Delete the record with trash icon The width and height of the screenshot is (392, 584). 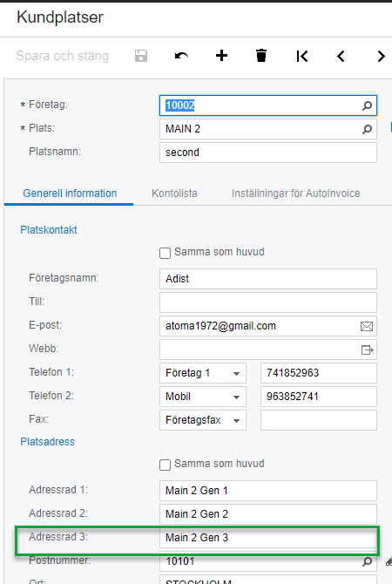261,56
